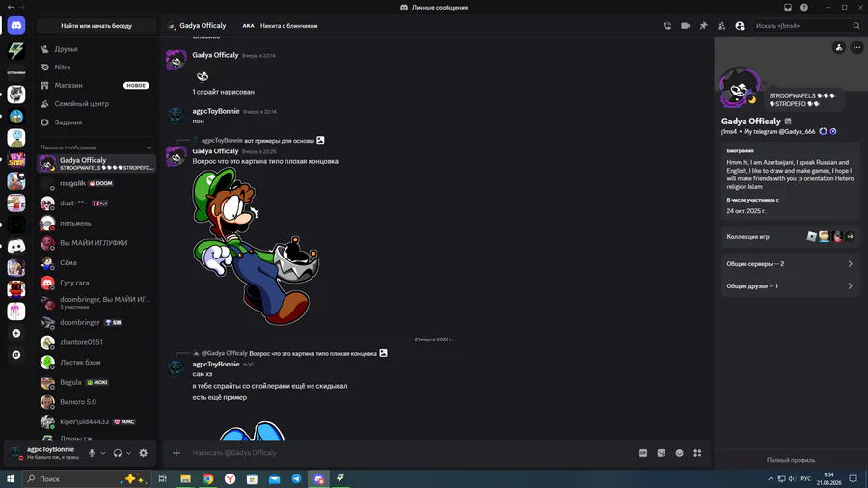Open Yandex Browser from the taskbar
The height and width of the screenshot is (488, 868).
[230, 478]
